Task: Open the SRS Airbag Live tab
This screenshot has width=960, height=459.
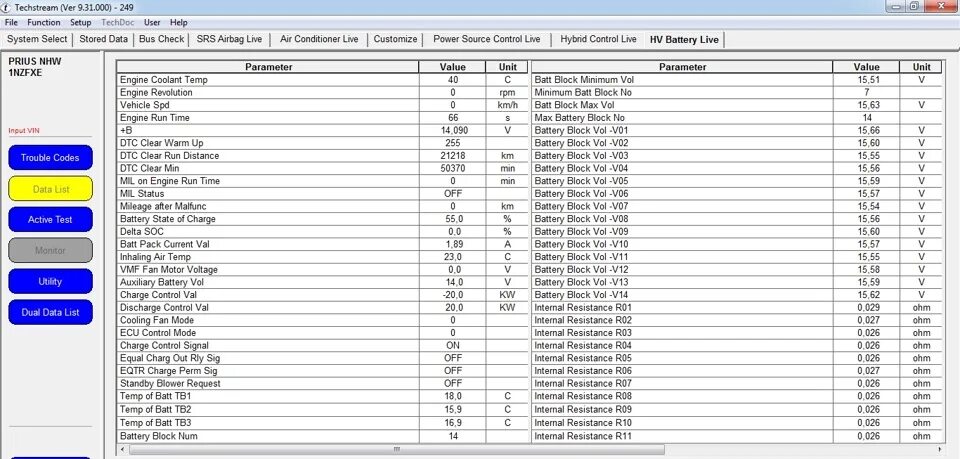Action: (229, 39)
